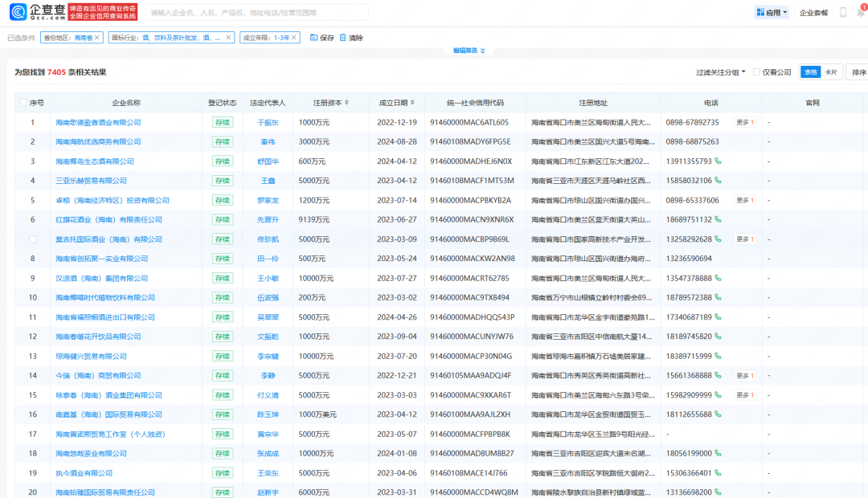Expand the 编辑筛选 panel

[469, 51]
